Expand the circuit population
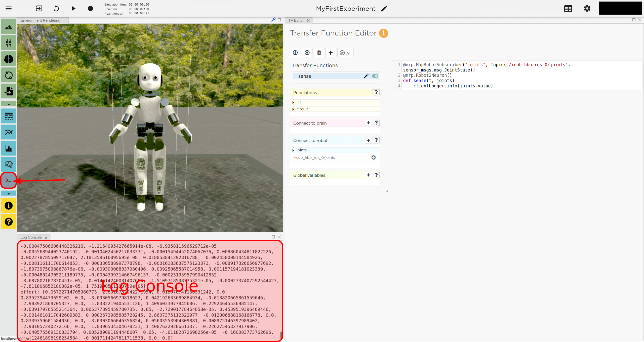 293,109
